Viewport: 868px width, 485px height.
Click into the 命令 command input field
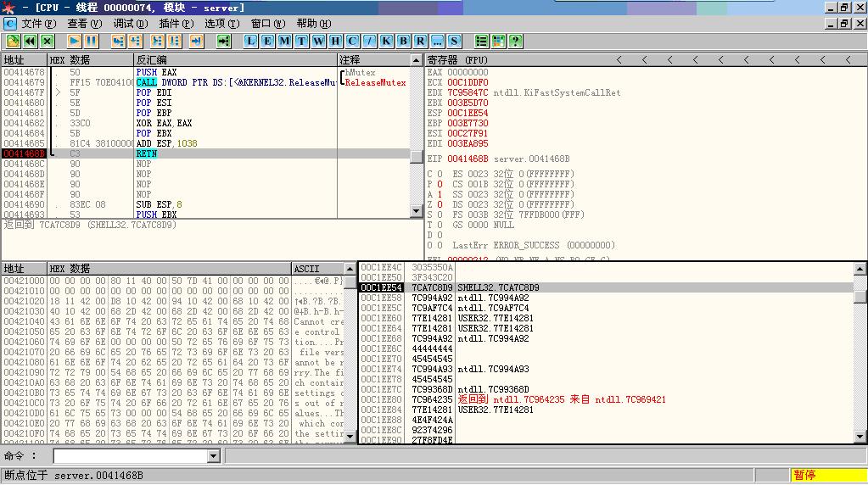(x=131, y=455)
